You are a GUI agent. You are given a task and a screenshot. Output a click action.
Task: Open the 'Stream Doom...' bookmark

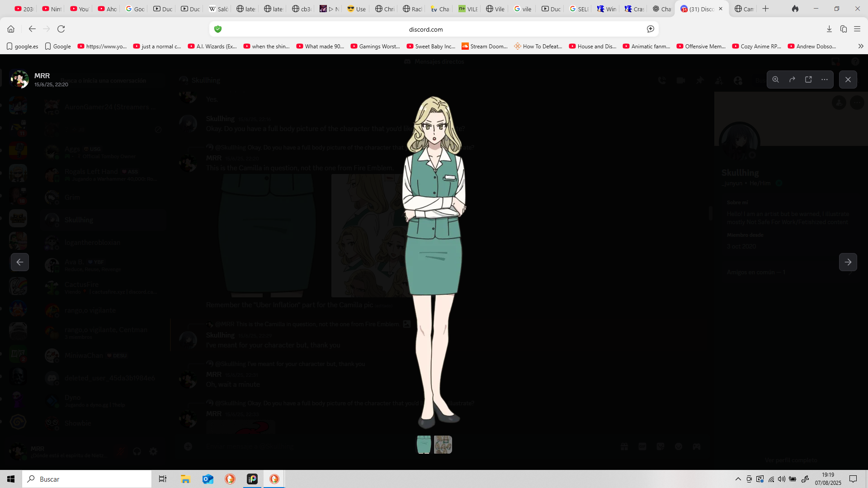tap(484, 46)
